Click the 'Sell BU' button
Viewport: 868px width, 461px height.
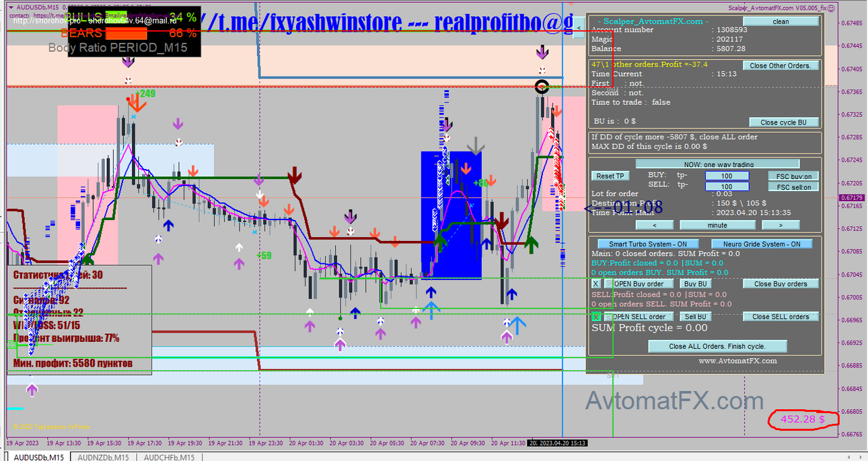[x=695, y=316]
